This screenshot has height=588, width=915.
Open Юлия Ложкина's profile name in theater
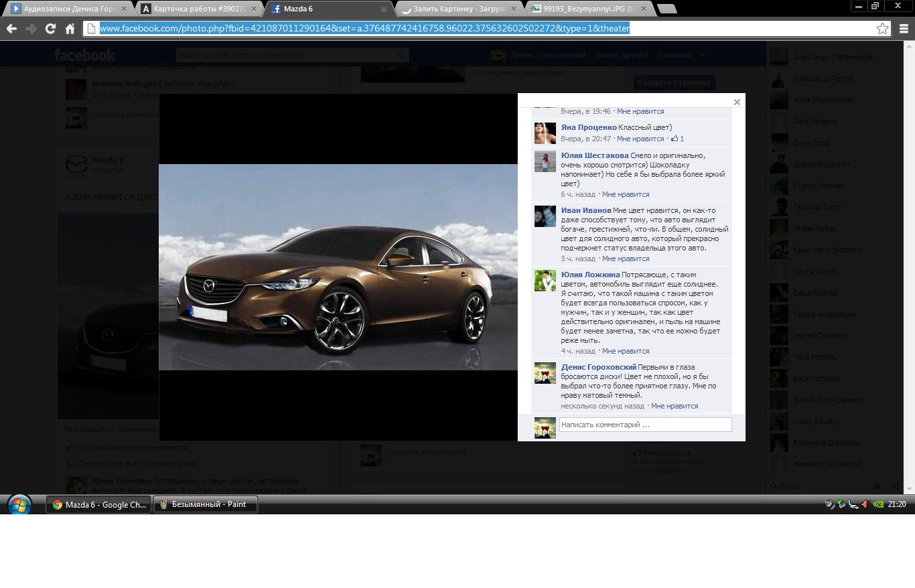590,275
